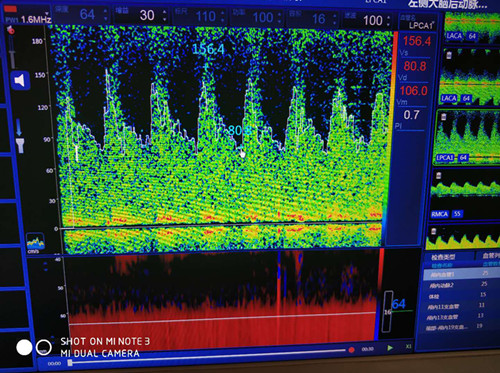Mute audio with the speaker icon
Viewport: 500px width, 373px height.
pyautogui.click(x=20, y=80)
